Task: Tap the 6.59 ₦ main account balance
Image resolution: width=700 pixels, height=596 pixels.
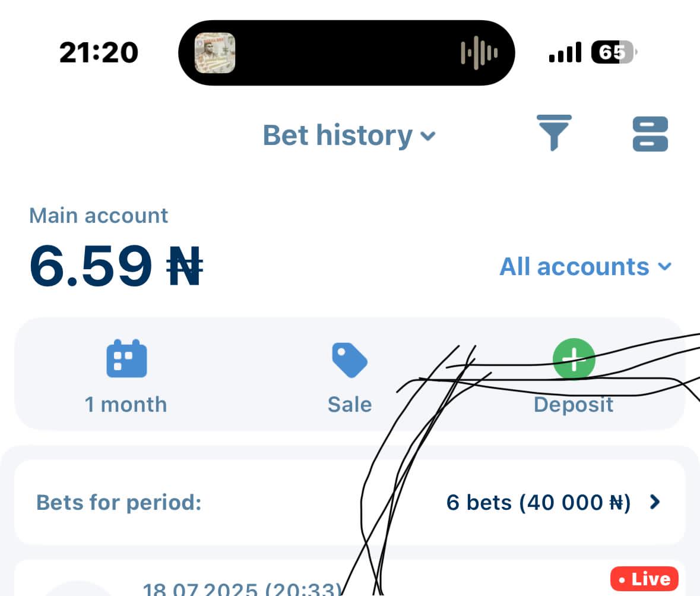Action: pyautogui.click(x=116, y=266)
